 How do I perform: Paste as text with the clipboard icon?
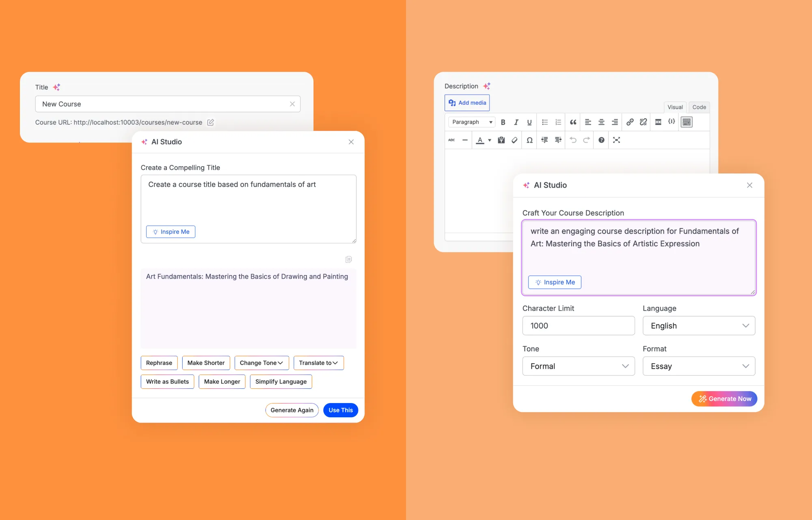click(x=501, y=140)
